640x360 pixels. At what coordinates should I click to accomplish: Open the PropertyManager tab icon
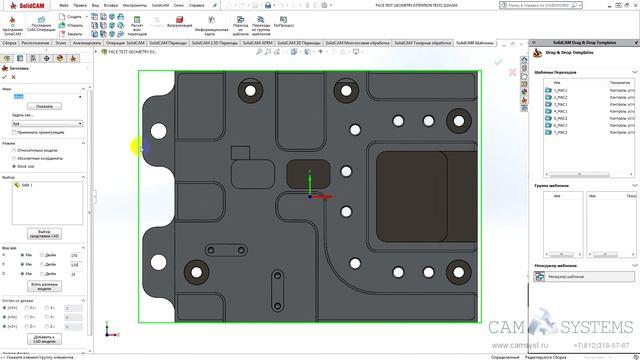[x=20, y=58]
